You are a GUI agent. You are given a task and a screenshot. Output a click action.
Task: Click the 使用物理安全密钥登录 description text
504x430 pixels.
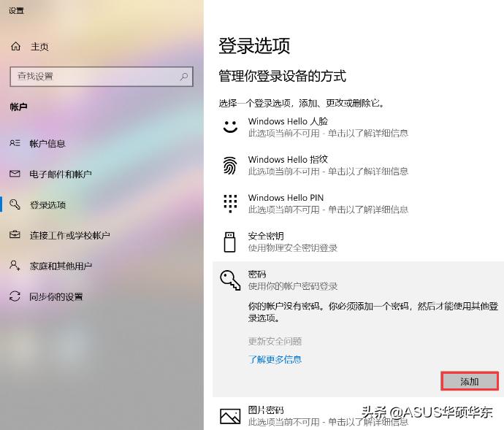tap(292, 247)
